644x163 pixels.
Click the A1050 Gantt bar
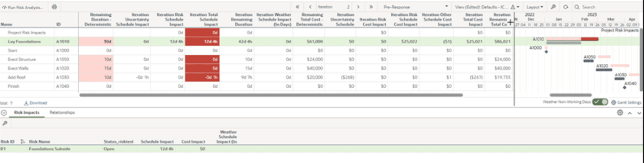click(x=588, y=61)
